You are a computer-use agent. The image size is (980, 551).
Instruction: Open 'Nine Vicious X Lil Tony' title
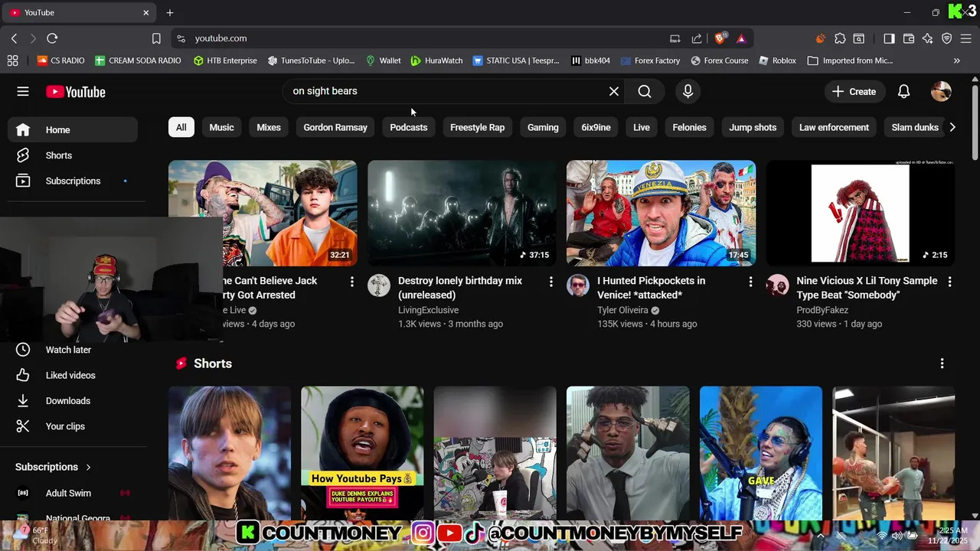point(867,288)
